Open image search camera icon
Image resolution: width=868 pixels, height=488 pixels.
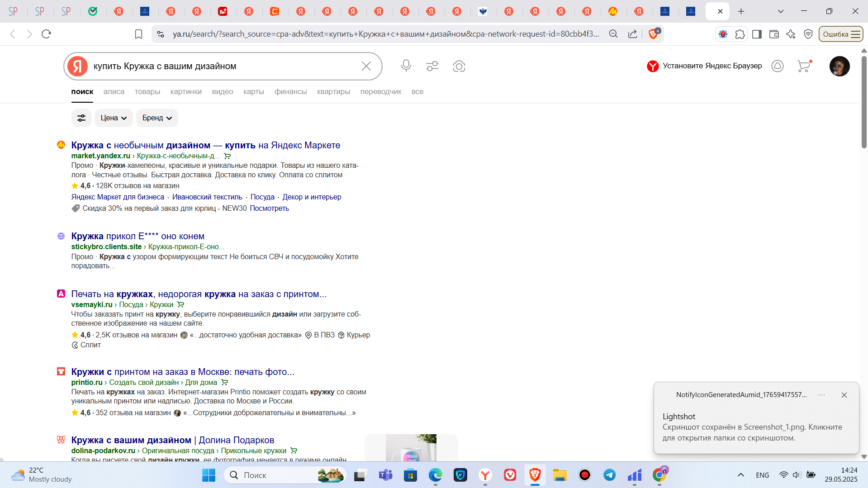tap(459, 66)
